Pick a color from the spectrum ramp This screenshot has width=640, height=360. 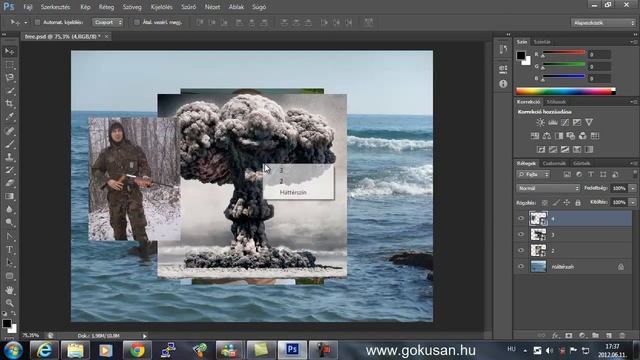tap(565, 91)
